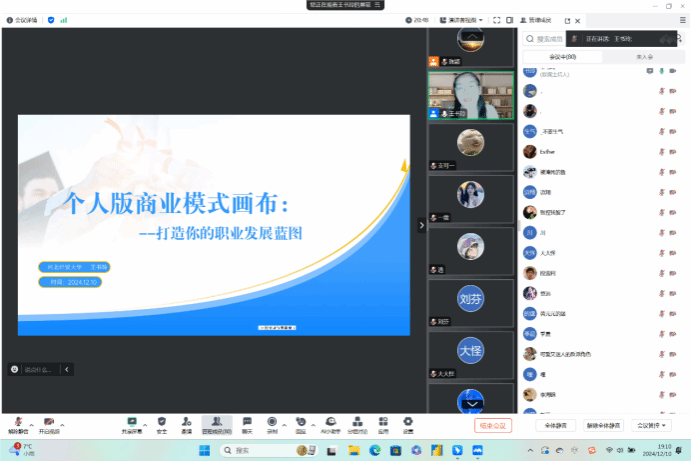Open the Meeting Controls dropdown
The height and width of the screenshot is (462, 692).
pos(651,426)
